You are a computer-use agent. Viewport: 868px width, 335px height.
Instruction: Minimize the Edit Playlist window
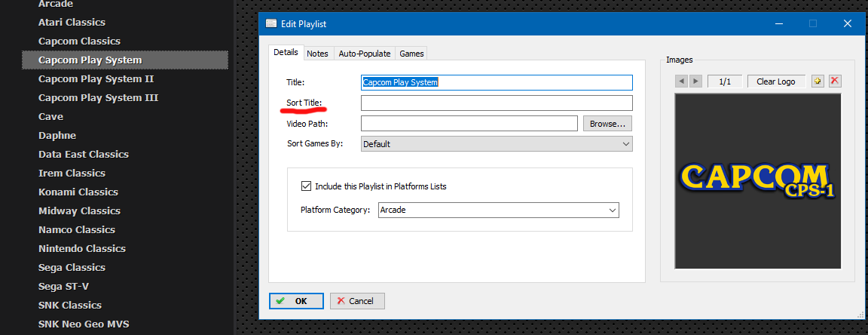[779, 23]
